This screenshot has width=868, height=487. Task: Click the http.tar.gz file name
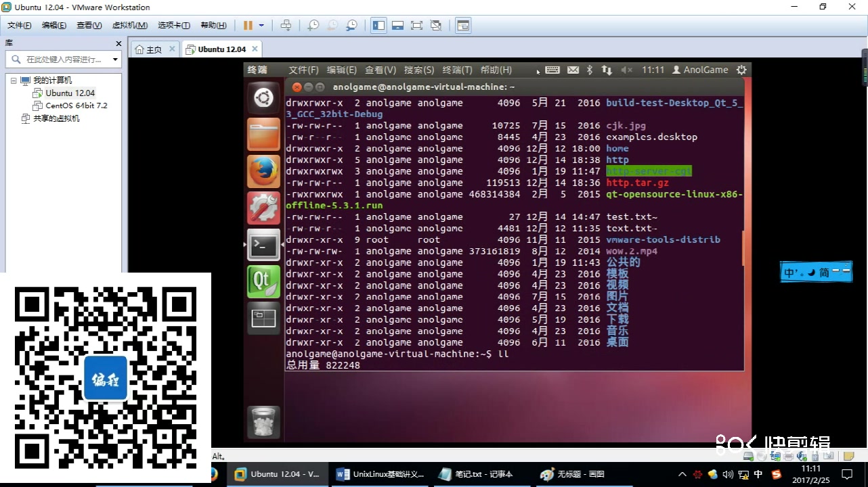pos(637,183)
